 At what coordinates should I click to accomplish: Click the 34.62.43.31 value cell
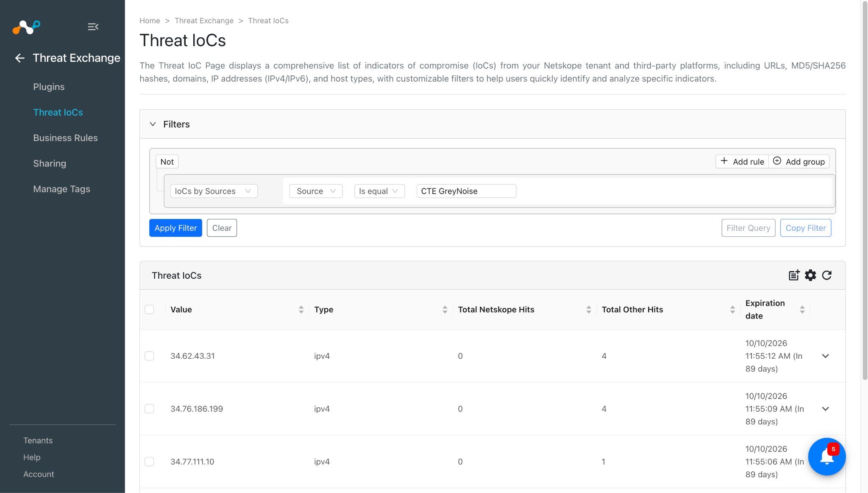pyautogui.click(x=192, y=356)
